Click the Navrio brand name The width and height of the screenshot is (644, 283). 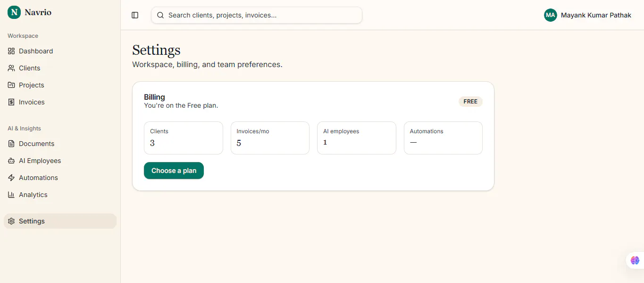tap(38, 12)
